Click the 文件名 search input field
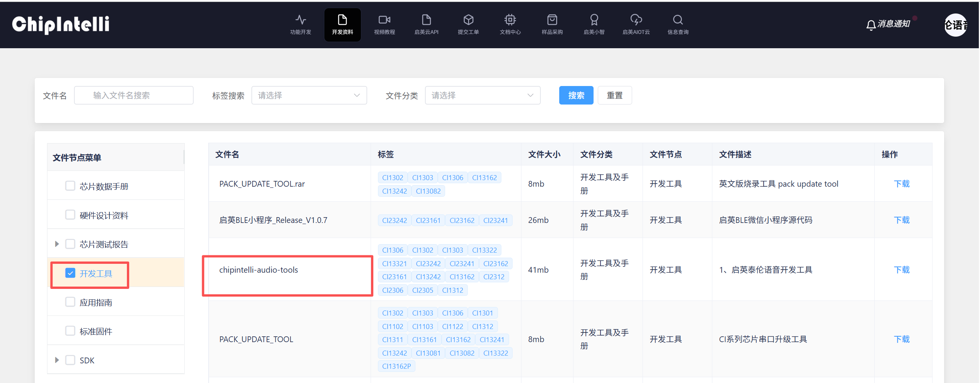 click(x=134, y=95)
